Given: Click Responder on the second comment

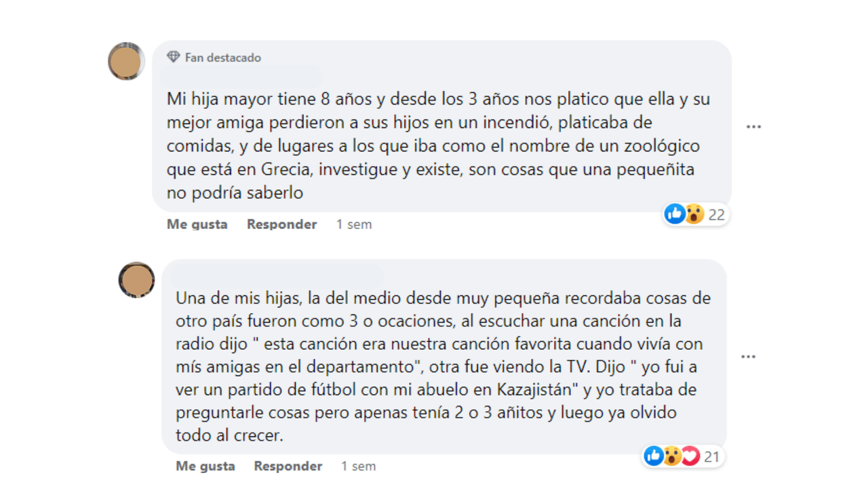Looking at the screenshot, I should coord(288,466).
